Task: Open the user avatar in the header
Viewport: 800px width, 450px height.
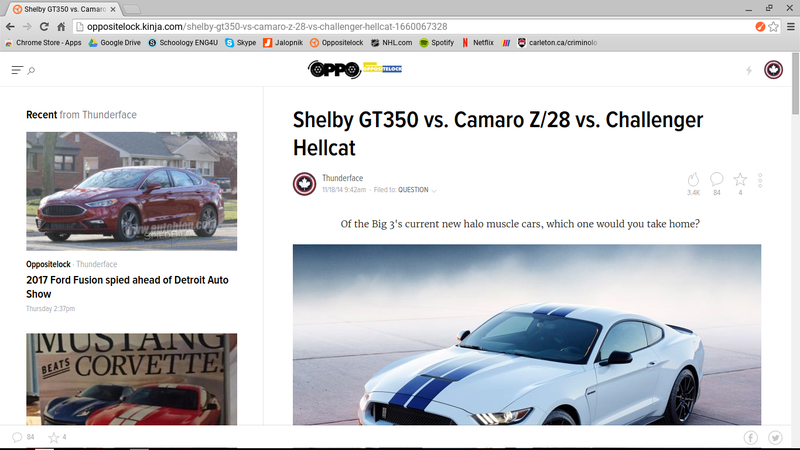Action: coord(773,69)
